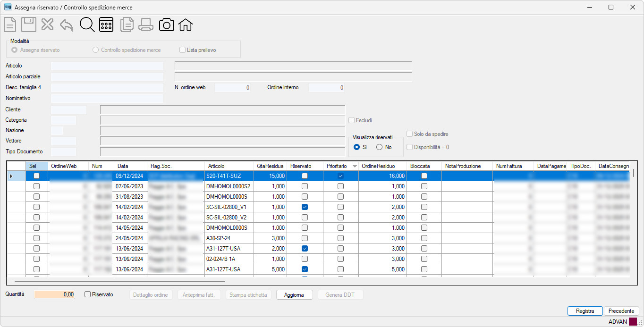Image resolution: width=644 pixels, height=327 pixels.
Task: Click the copy documents toolbar icon
Action: click(127, 25)
